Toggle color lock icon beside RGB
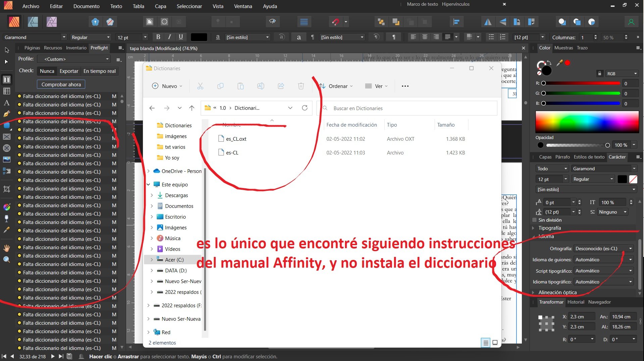Screen dimensions: 644x361 [x=600, y=73]
